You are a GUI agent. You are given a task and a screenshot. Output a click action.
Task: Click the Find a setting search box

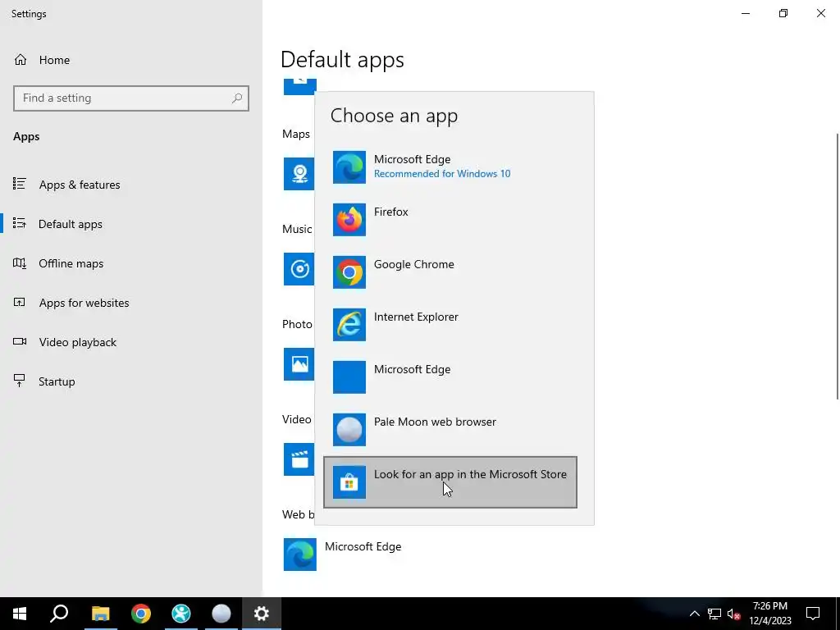tap(131, 98)
